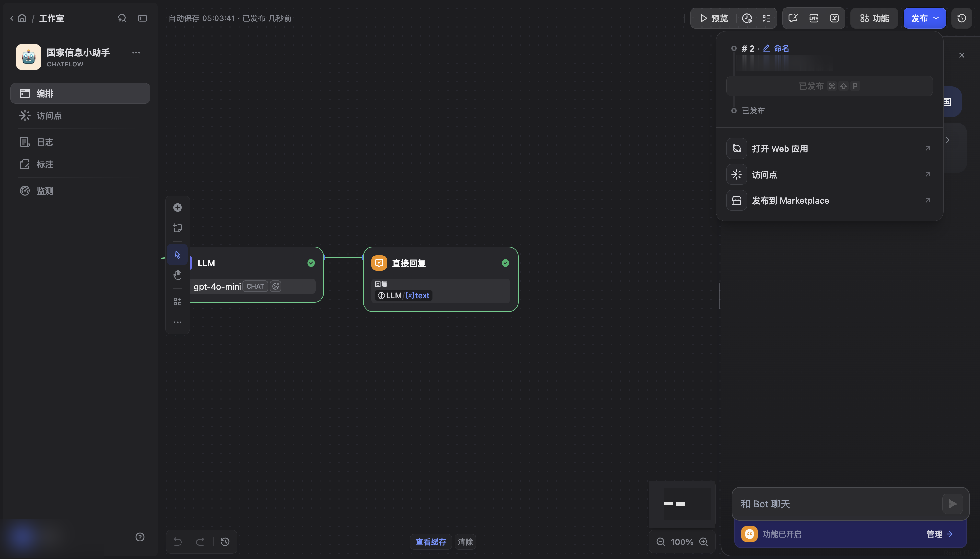980x559 pixels.
Task: Select the 直接回复 node
Action: click(x=440, y=279)
